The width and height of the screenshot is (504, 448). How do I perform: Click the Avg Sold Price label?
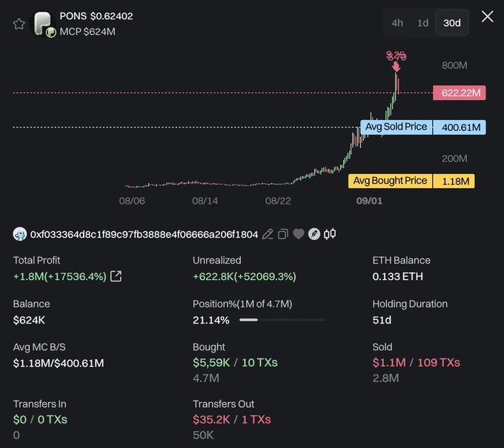(396, 127)
